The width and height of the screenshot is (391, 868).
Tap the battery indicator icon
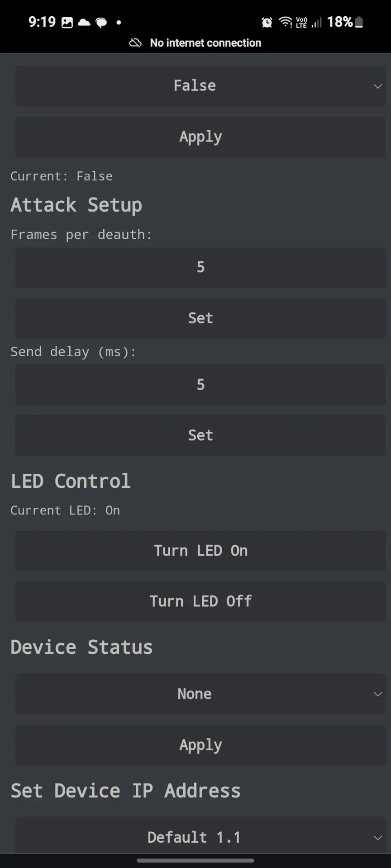[x=359, y=22]
